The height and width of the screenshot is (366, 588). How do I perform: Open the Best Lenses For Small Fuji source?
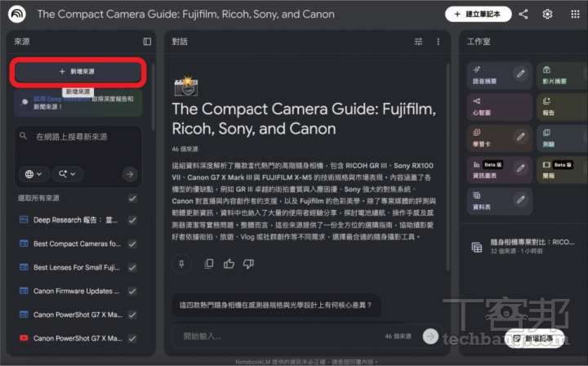coord(77,267)
